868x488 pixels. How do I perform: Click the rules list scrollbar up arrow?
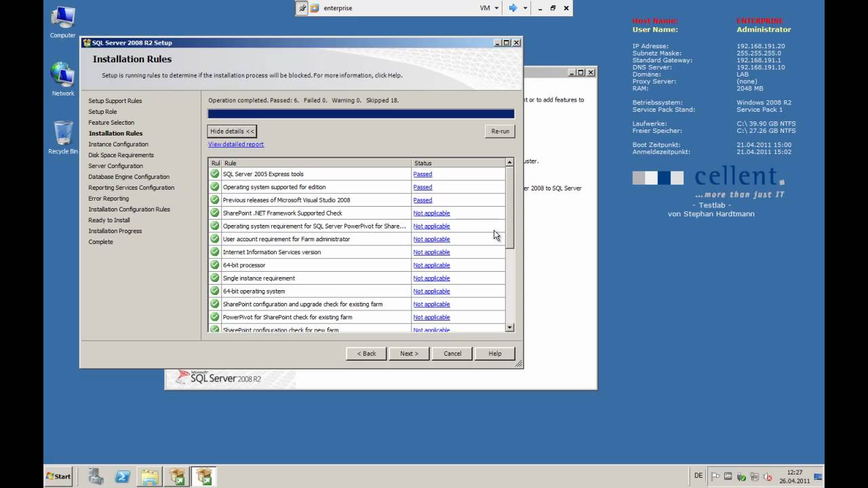tap(509, 163)
